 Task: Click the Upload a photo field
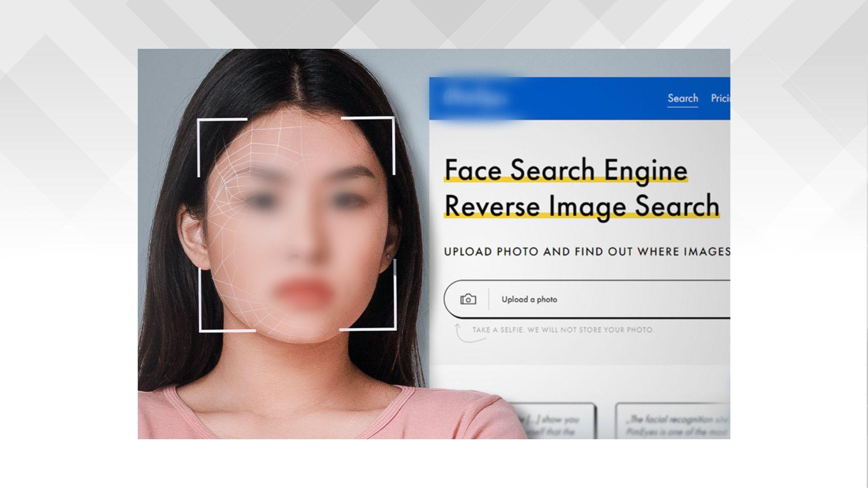(x=587, y=299)
